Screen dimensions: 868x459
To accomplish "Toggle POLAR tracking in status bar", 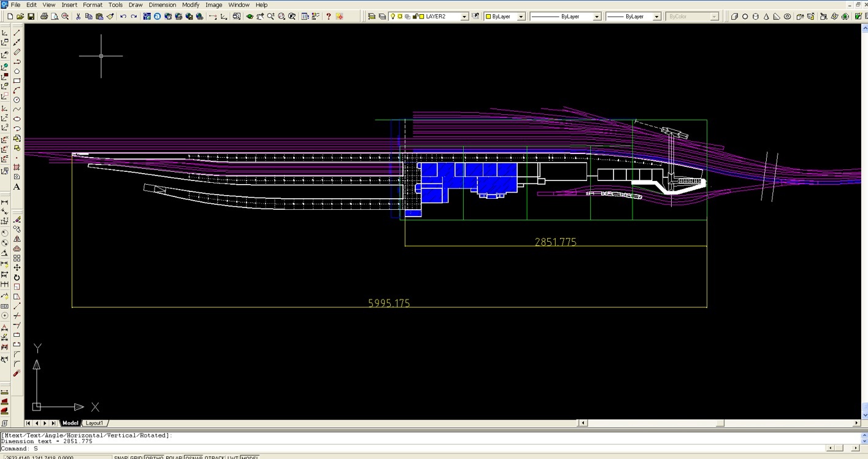I will pos(174,457).
